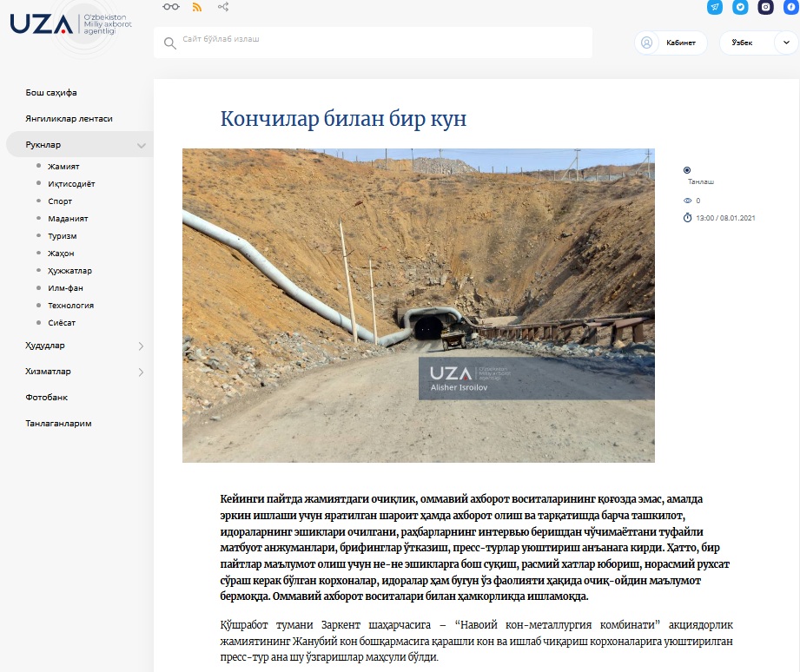Select the Иқтисодиёт category
This screenshot has height=672, width=800.
point(71,183)
